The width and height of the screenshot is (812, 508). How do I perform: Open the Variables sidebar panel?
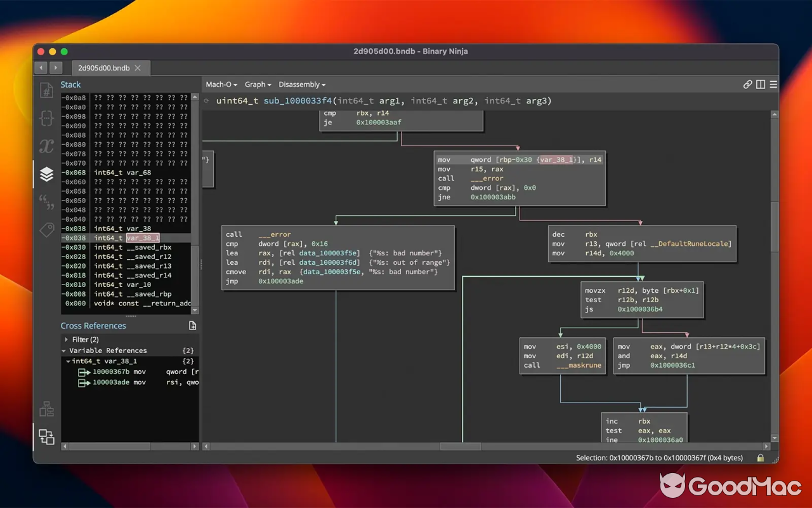(46, 145)
